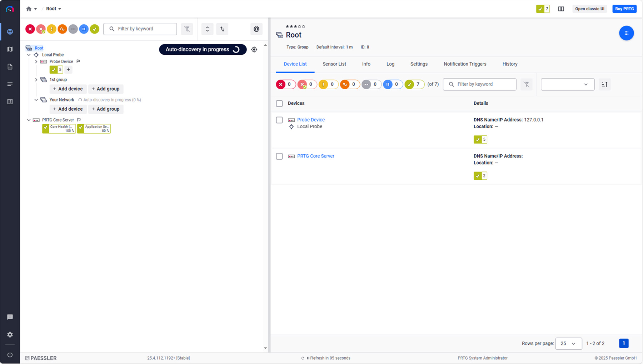The height and width of the screenshot is (364, 643).
Task: Click the device list Filter by keyword field
Action: [479, 84]
